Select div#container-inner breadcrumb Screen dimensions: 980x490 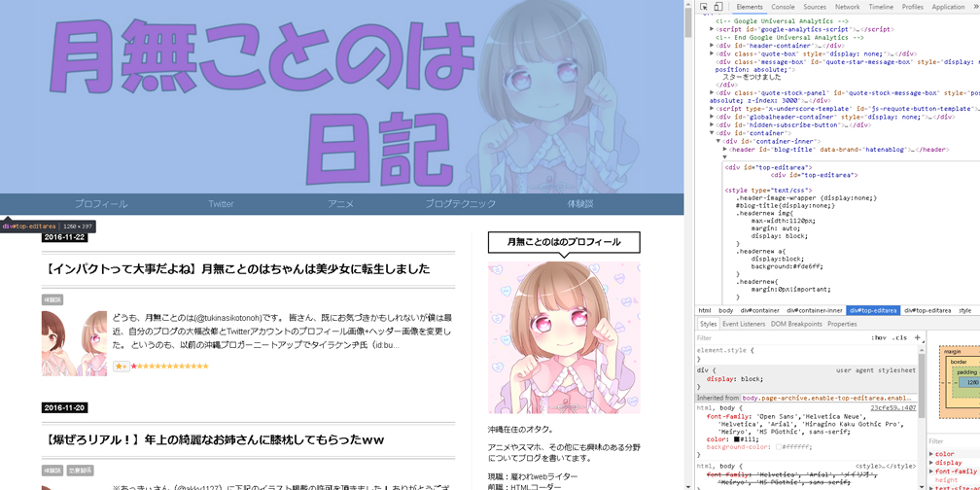[x=815, y=310]
